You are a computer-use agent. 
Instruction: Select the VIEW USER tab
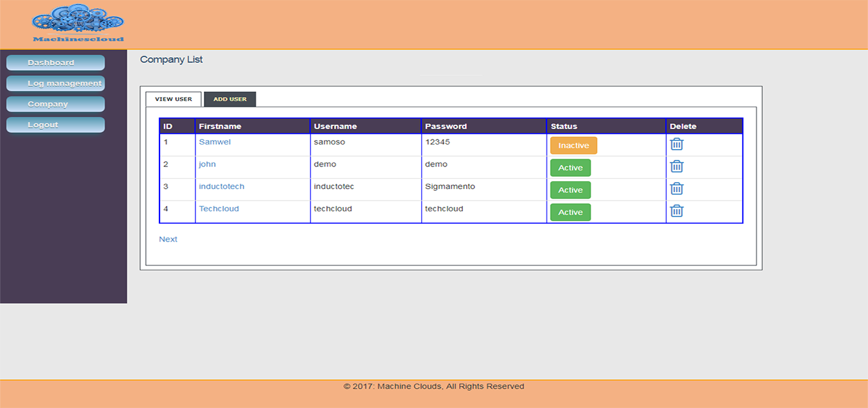pyautogui.click(x=174, y=100)
